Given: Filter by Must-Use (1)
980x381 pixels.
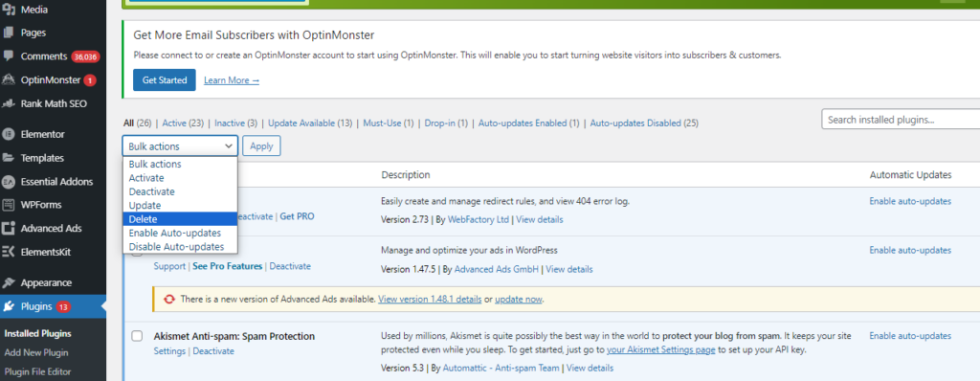Looking at the screenshot, I should point(389,123).
